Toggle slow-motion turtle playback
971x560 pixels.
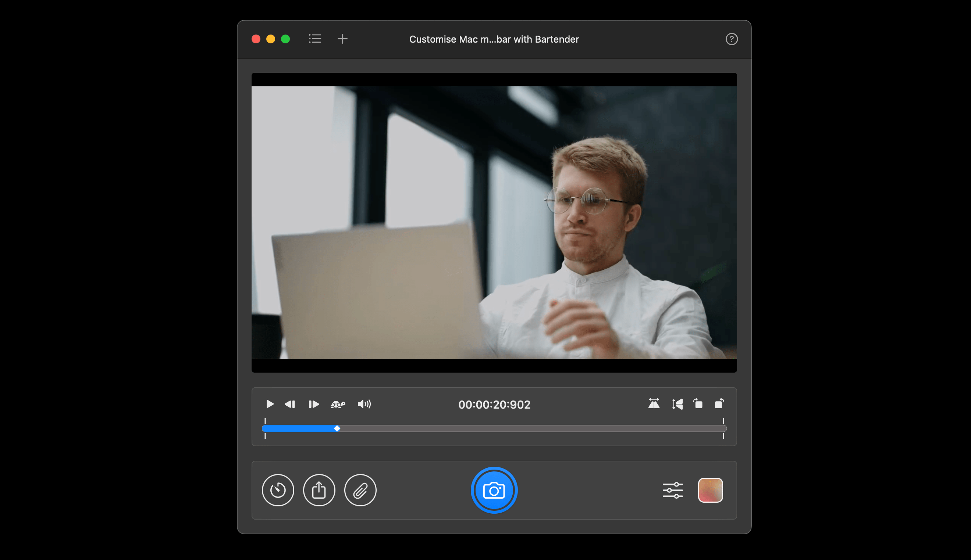click(338, 404)
